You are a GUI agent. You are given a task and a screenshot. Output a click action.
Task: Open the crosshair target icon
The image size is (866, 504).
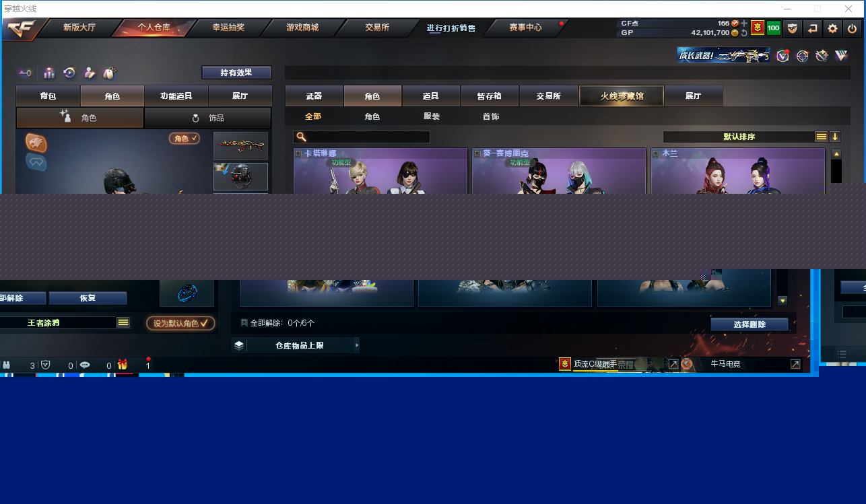coord(802,56)
